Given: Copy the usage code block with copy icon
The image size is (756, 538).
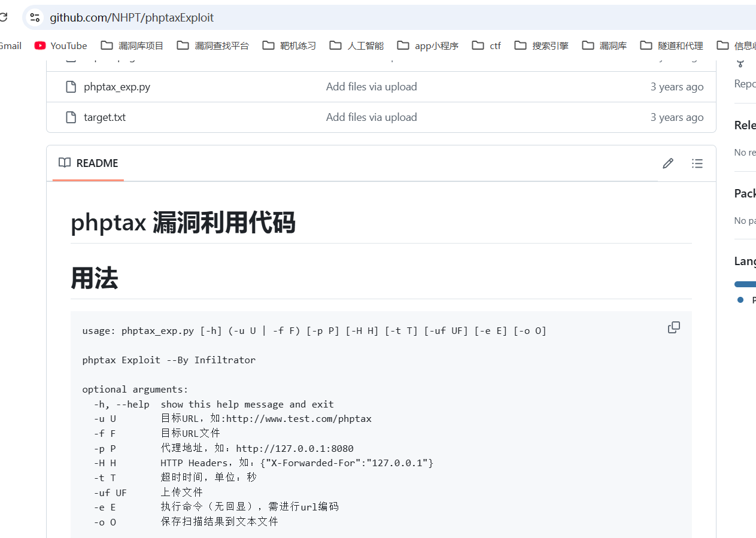Looking at the screenshot, I should tap(673, 327).
